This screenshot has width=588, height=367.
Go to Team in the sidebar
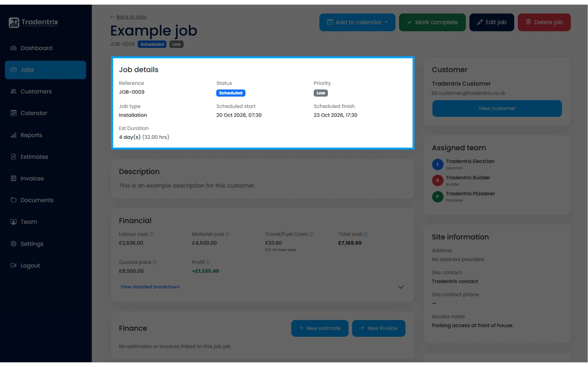point(45,222)
